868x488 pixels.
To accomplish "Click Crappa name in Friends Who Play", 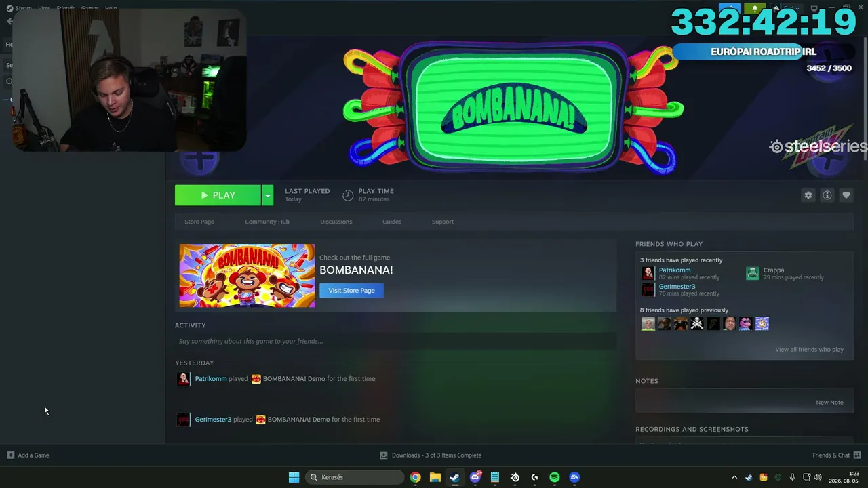I will 774,270.
